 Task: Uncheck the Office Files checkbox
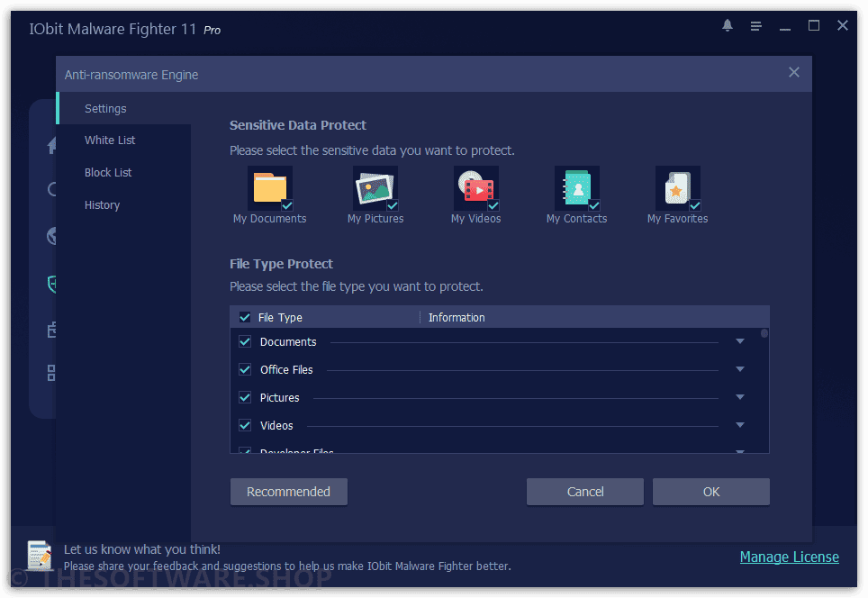pos(245,369)
